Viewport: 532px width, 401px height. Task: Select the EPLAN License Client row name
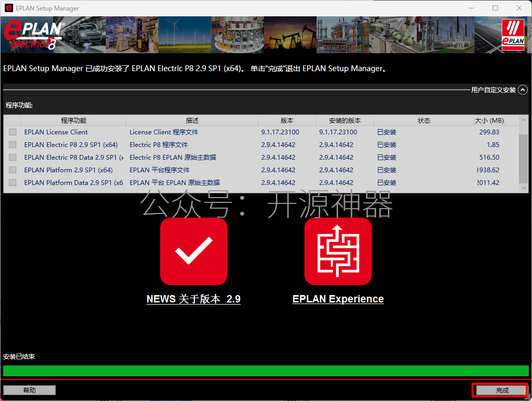(x=56, y=132)
